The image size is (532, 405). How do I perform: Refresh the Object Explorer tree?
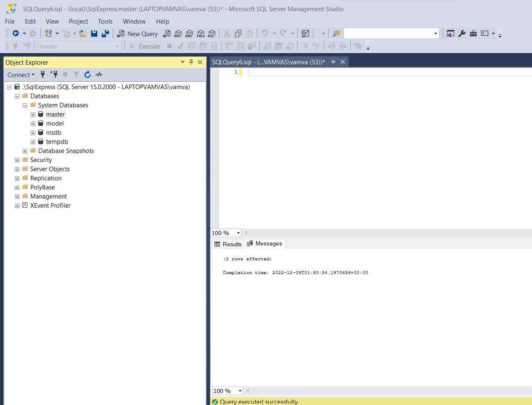tap(88, 75)
